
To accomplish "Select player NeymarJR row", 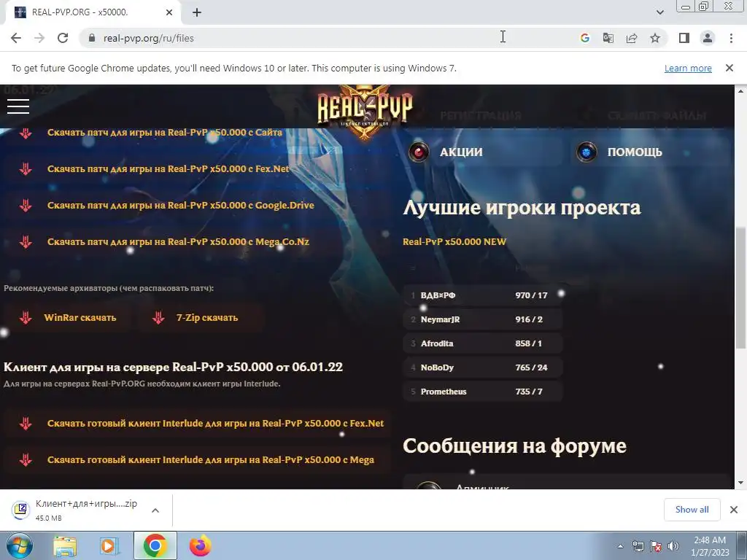I will [483, 319].
